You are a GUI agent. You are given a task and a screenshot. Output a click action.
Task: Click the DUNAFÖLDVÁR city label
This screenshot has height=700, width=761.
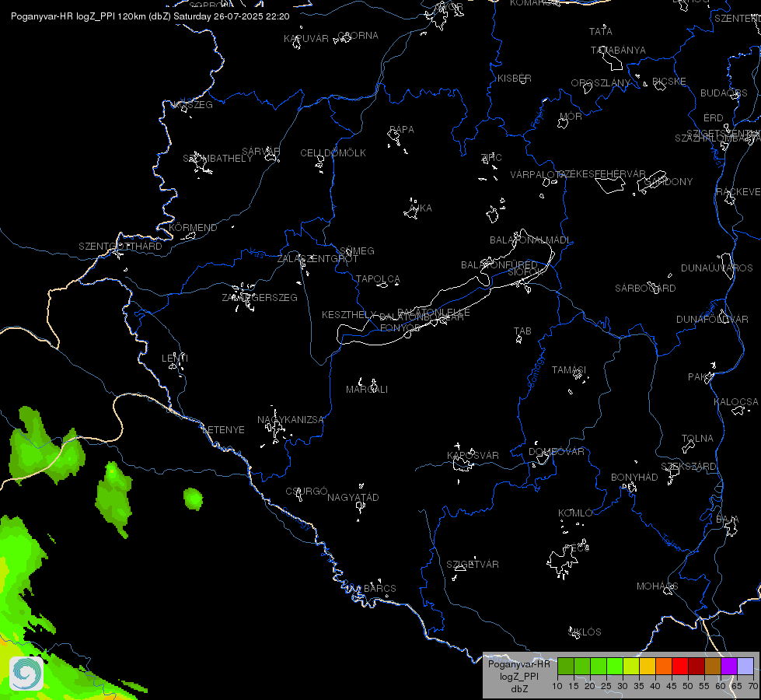point(712,320)
